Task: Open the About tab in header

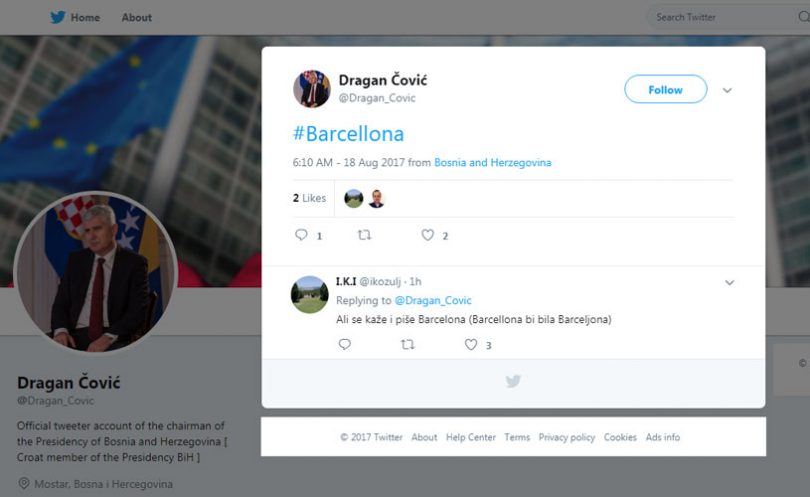Action: pyautogui.click(x=136, y=18)
